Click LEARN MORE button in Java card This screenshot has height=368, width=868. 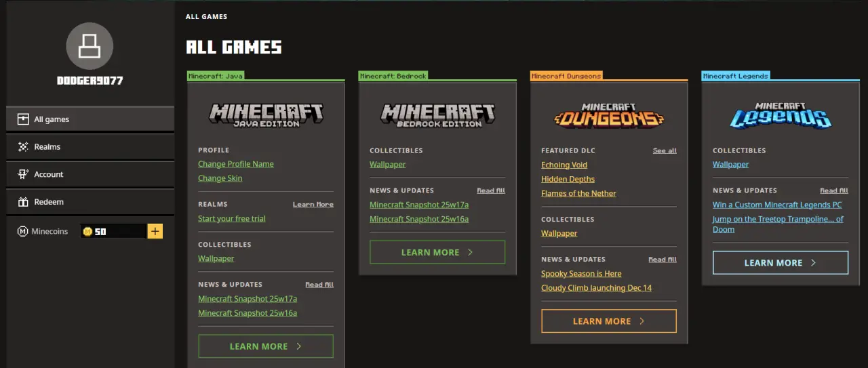pos(266,346)
